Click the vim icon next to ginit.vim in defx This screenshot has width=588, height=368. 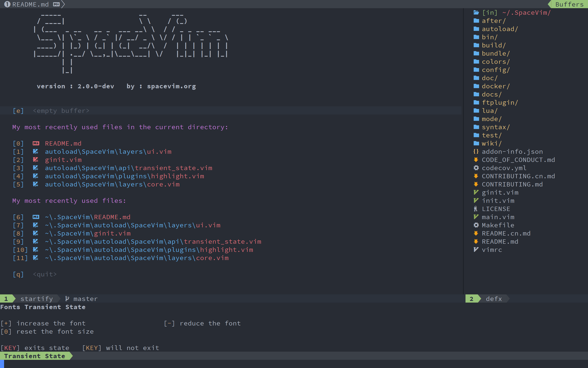coord(476,192)
